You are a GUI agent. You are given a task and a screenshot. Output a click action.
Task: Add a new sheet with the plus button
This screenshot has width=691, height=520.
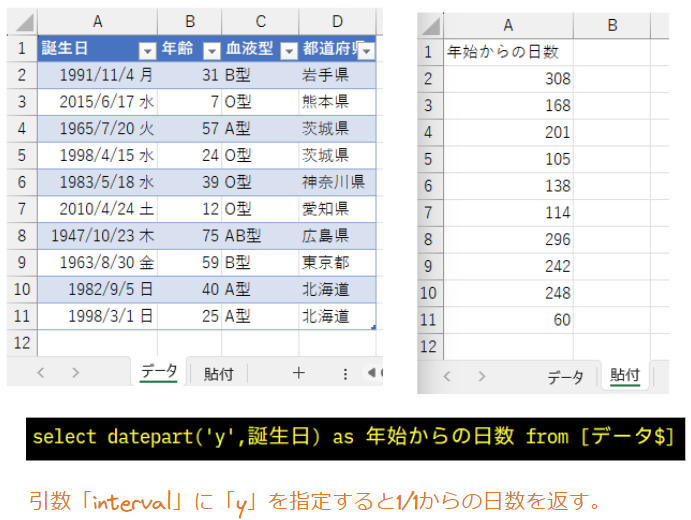click(x=299, y=373)
